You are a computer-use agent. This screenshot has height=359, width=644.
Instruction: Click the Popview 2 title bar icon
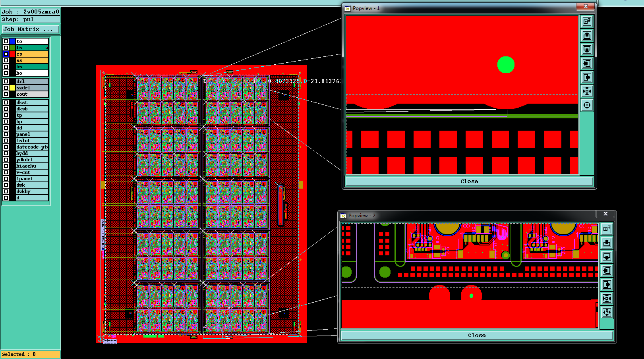(343, 216)
